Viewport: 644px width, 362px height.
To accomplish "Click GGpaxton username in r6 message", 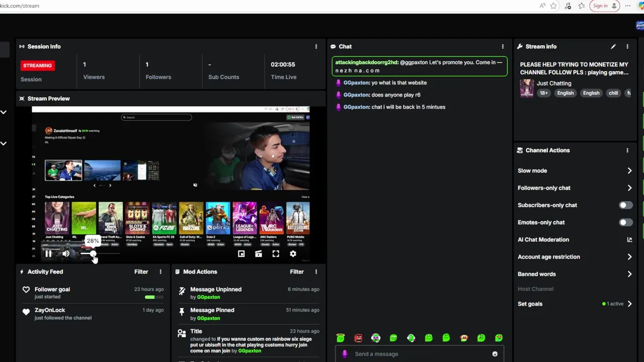I will point(356,95).
